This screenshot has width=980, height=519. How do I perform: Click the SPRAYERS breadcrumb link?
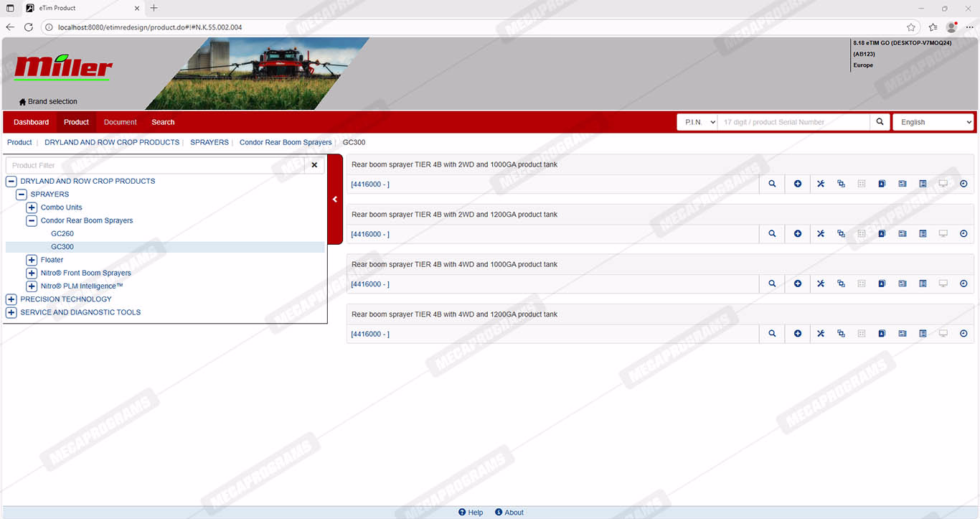click(x=209, y=142)
